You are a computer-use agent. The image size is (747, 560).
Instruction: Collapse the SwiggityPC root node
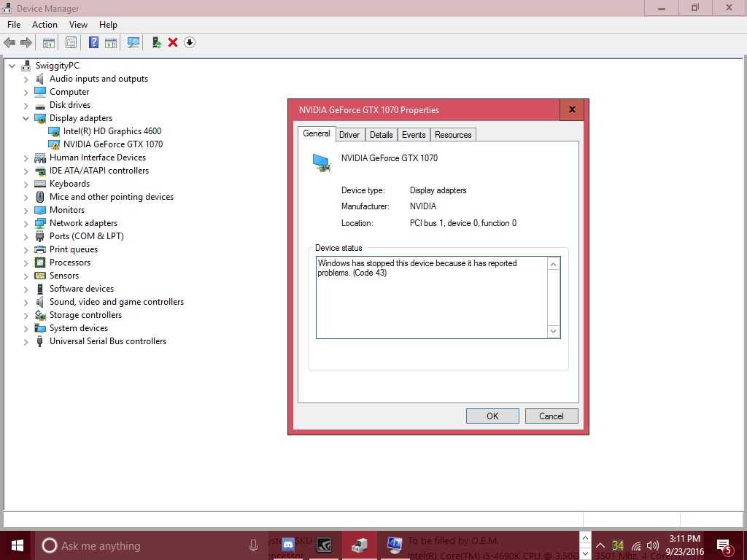12,66
